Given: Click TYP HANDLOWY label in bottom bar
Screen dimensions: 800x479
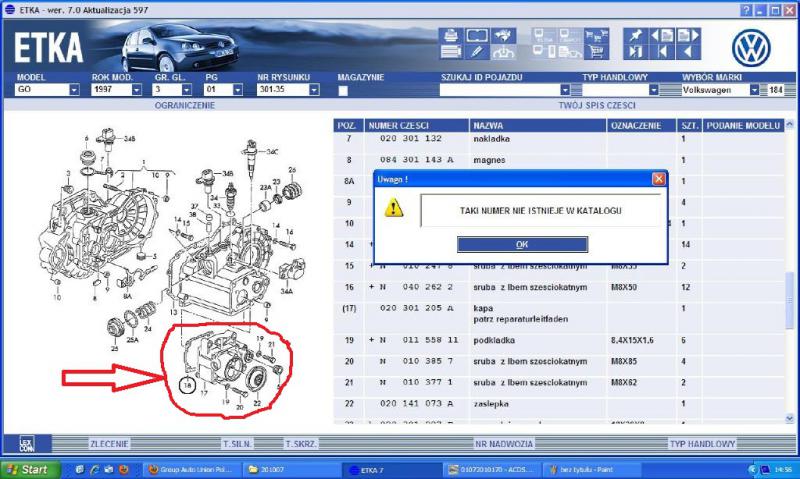Looking at the screenshot, I should [x=703, y=444].
